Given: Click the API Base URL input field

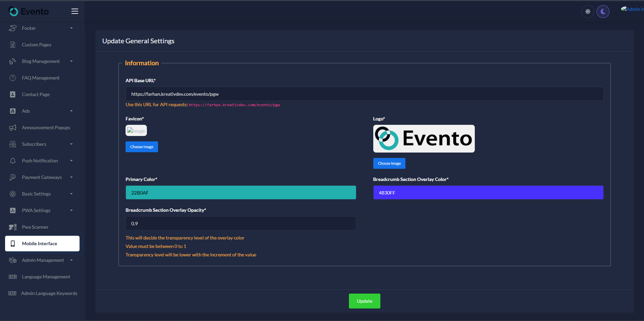Looking at the screenshot, I should click(x=364, y=94).
